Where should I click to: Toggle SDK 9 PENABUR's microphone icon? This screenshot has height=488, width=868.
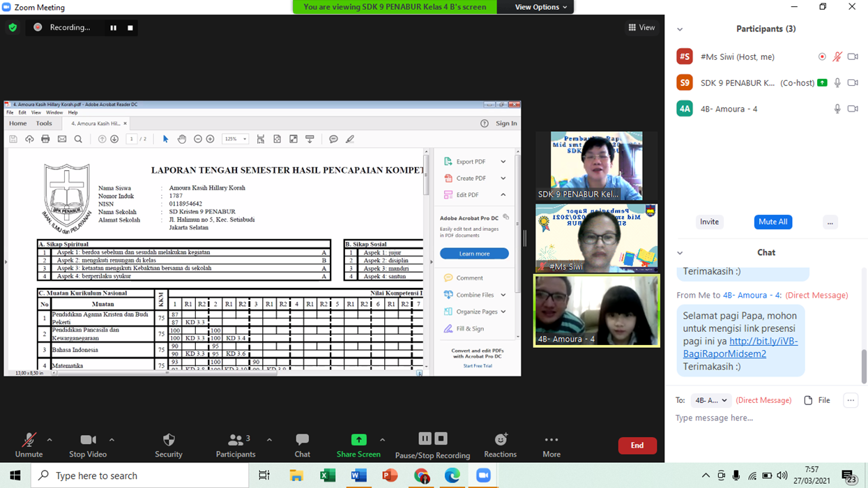pos(837,82)
